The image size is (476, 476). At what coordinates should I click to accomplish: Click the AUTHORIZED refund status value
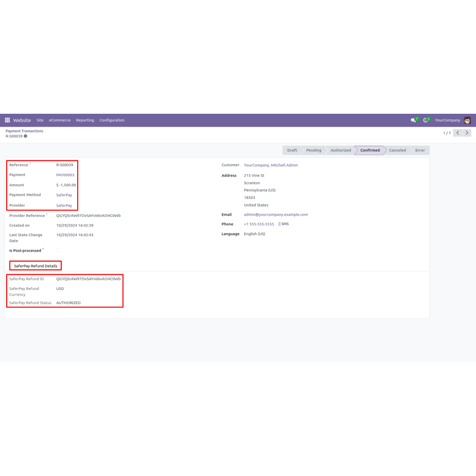pyautogui.click(x=68, y=303)
